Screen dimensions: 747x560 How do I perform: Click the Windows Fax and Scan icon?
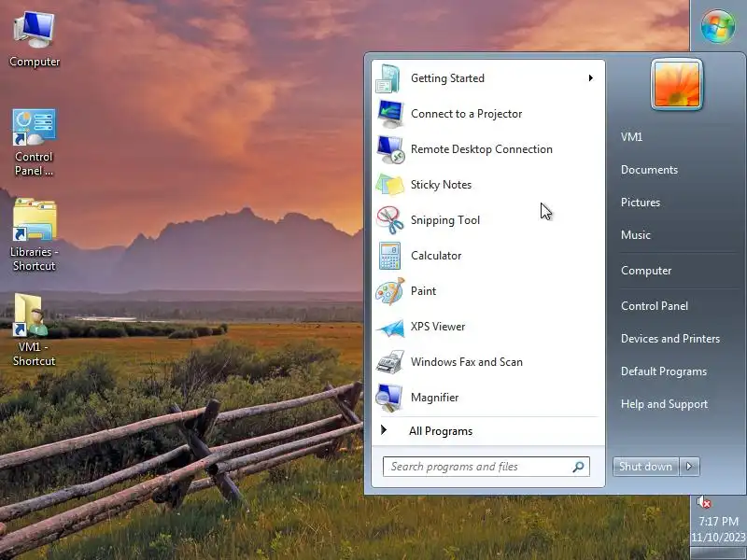pos(389,362)
